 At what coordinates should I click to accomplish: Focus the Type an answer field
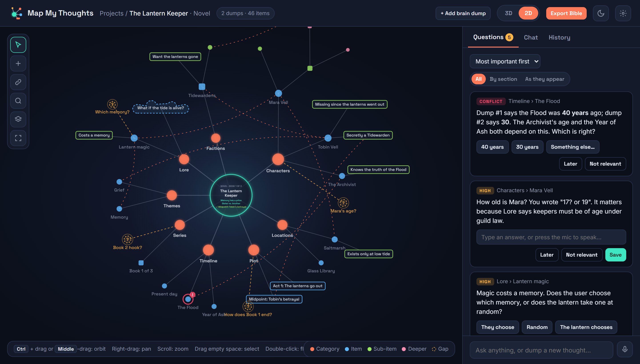(x=551, y=237)
